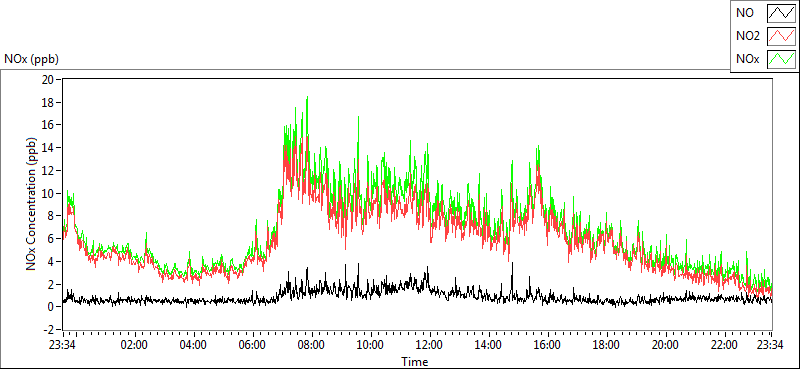Click the 16:00 time axis label
Screen dimensions: 800x369
pos(547,344)
